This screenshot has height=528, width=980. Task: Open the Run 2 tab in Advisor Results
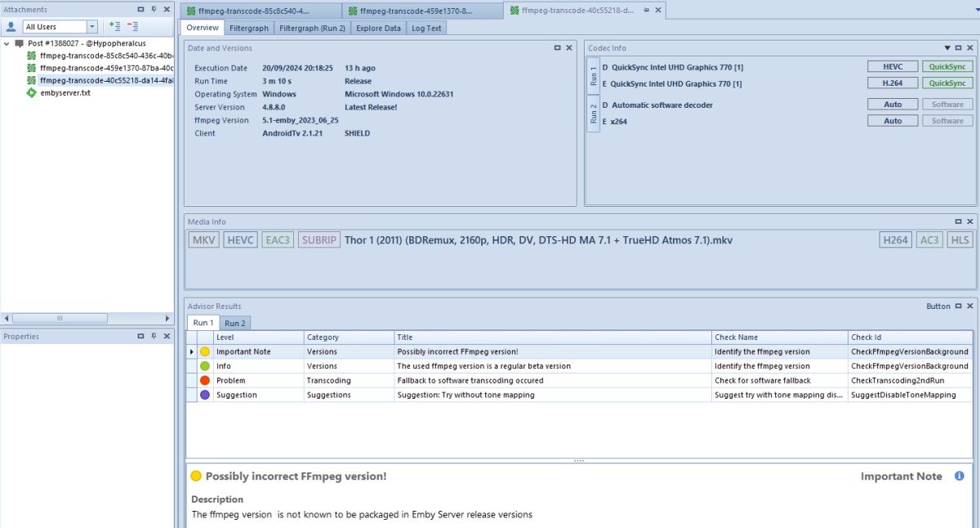(x=234, y=323)
